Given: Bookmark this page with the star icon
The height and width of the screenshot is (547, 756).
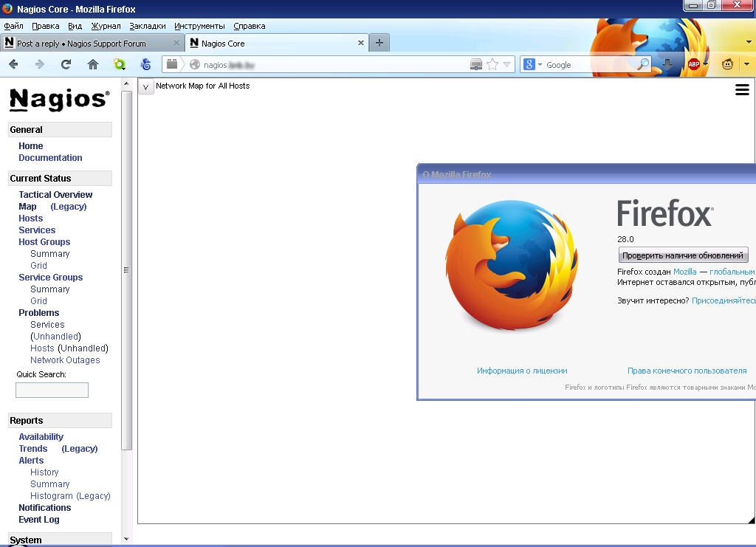Looking at the screenshot, I should [x=492, y=65].
